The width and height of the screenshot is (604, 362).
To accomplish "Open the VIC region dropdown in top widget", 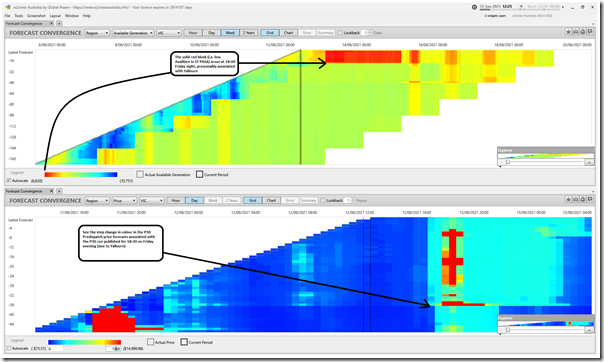I will [168, 33].
